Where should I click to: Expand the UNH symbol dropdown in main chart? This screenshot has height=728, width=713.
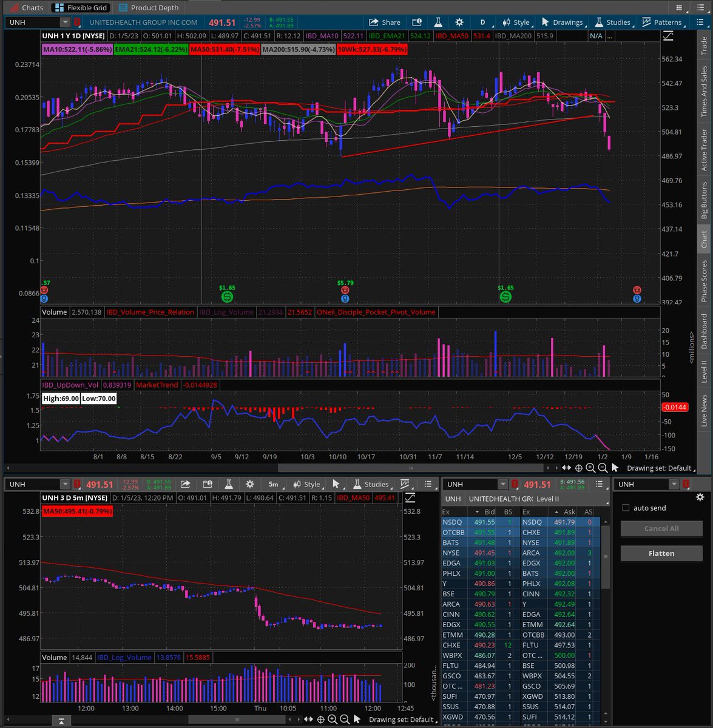pos(65,22)
